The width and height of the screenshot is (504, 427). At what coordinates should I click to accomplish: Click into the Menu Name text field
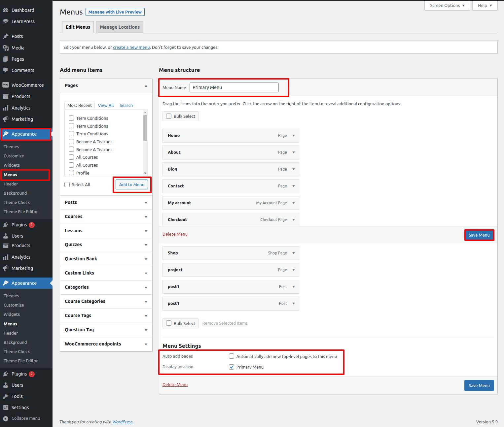[234, 87]
